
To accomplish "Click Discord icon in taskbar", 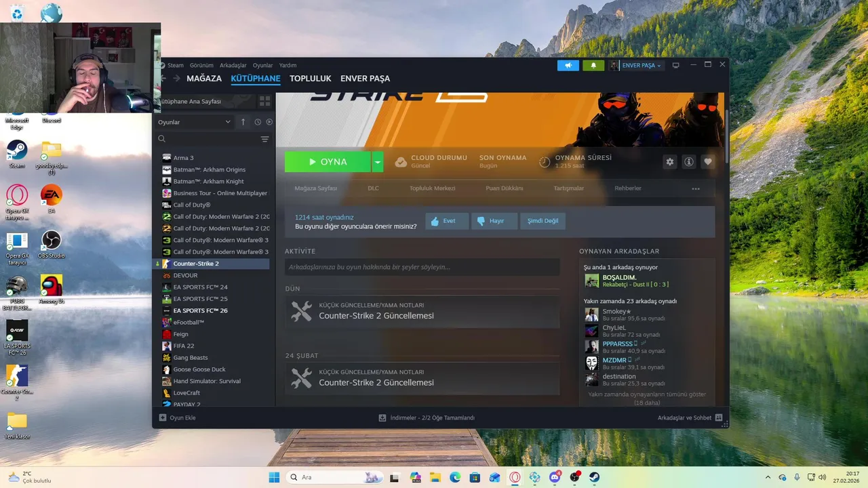I will (x=555, y=477).
